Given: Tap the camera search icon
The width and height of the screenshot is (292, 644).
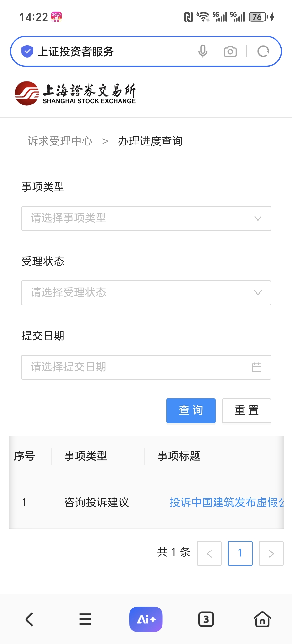Looking at the screenshot, I should (230, 52).
